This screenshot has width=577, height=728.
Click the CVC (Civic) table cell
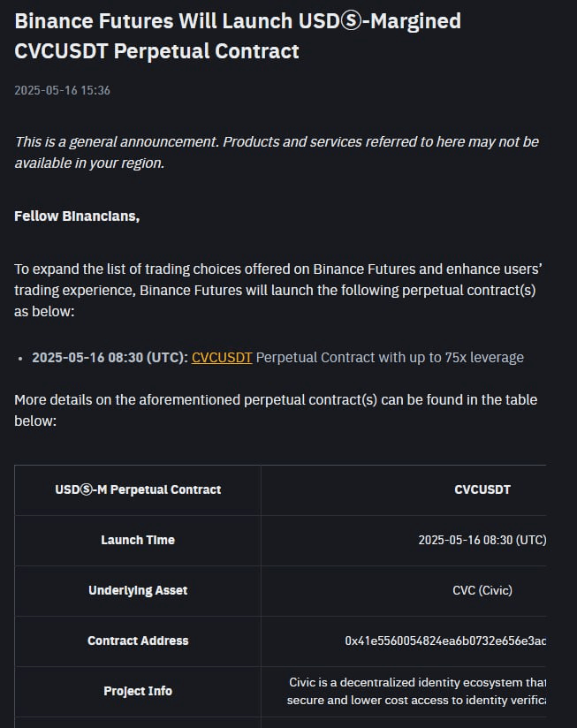click(482, 590)
